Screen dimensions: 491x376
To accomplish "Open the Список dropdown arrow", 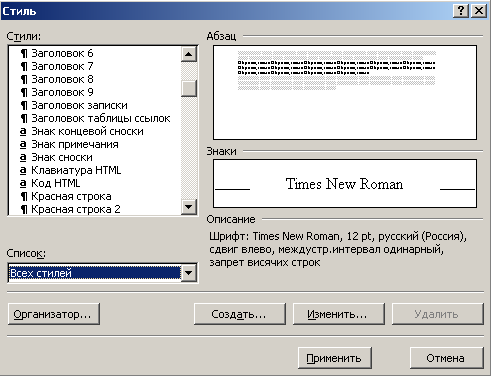I will [x=189, y=273].
